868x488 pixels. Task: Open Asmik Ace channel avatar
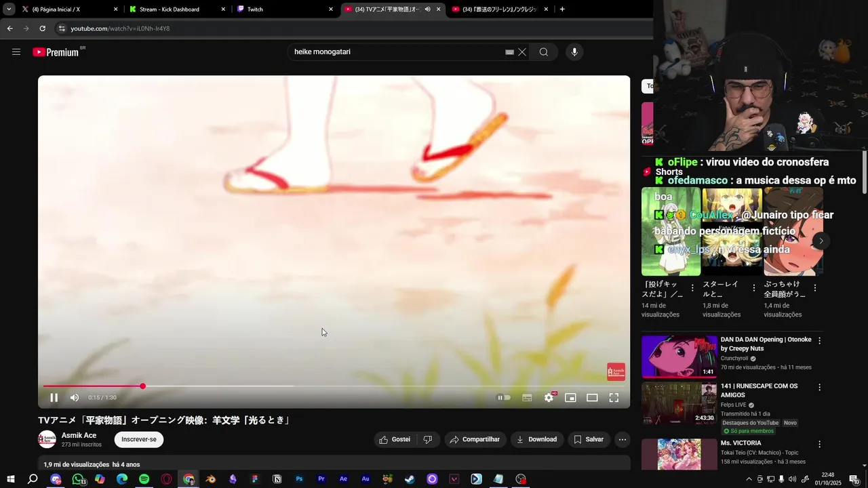(x=47, y=439)
